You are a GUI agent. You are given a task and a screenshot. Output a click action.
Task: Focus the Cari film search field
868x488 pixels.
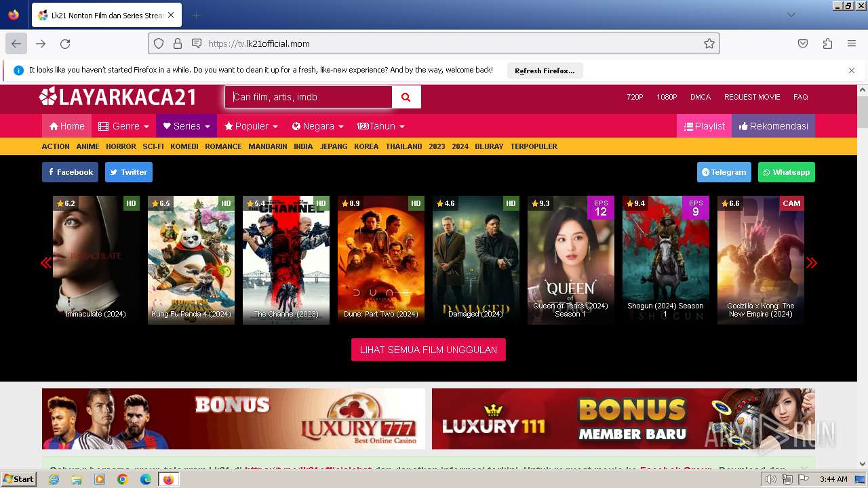point(309,97)
